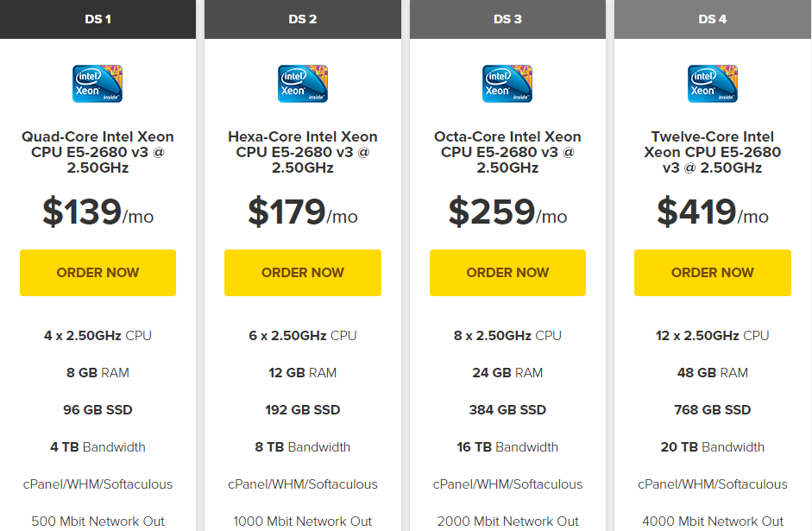Select the DS 3 plan header
Screen dimensions: 812x531
click(x=507, y=19)
